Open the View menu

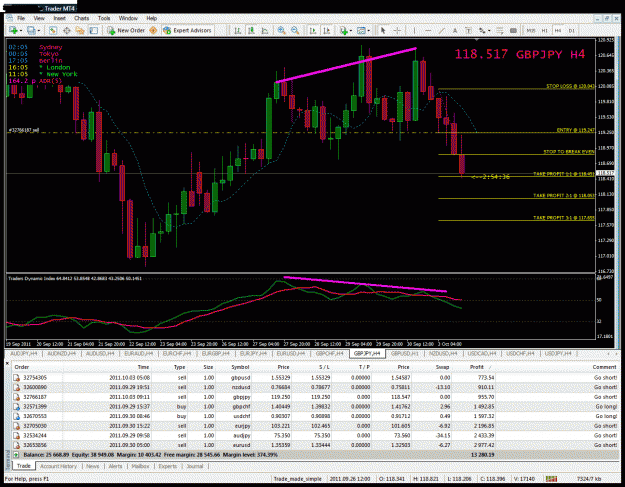pos(39,18)
